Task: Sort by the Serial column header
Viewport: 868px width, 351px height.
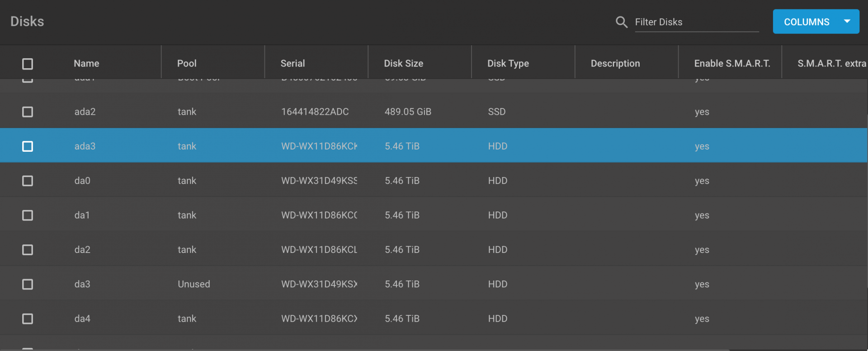Action: pos(292,63)
